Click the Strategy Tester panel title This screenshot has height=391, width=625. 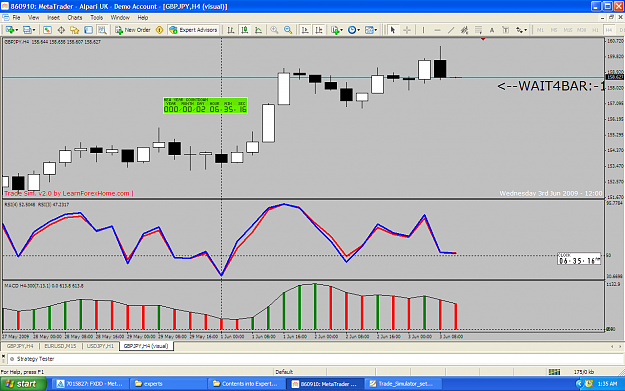[x=35, y=359]
